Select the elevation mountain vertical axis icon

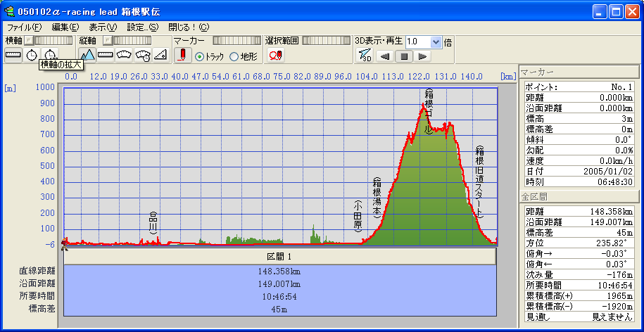pyautogui.click(x=87, y=55)
